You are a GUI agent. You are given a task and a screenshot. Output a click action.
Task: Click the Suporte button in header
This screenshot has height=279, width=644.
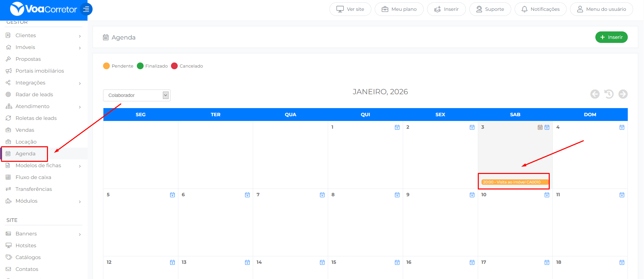490,9
